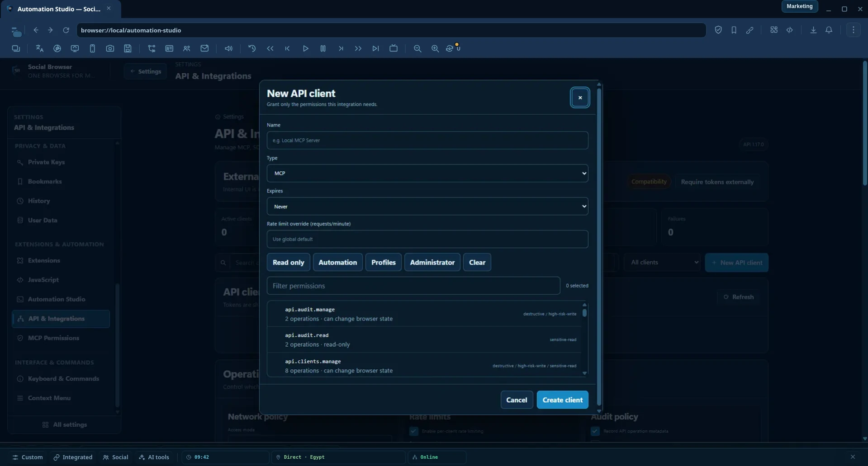Click the camera screenshot toolbar icon
This screenshot has width=868, height=466.
point(110,48)
